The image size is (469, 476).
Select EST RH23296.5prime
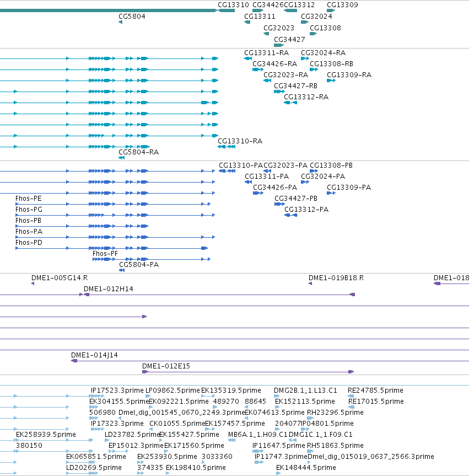tap(335, 413)
